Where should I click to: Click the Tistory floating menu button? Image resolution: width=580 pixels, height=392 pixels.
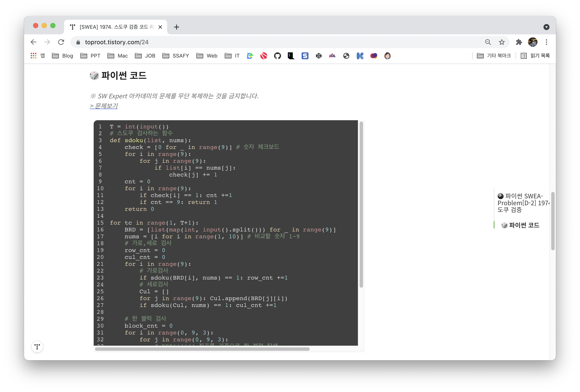(37, 347)
